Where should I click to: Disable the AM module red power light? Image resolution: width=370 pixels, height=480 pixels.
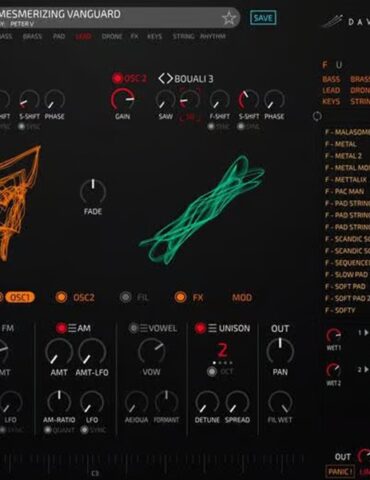pyautogui.click(x=61, y=328)
